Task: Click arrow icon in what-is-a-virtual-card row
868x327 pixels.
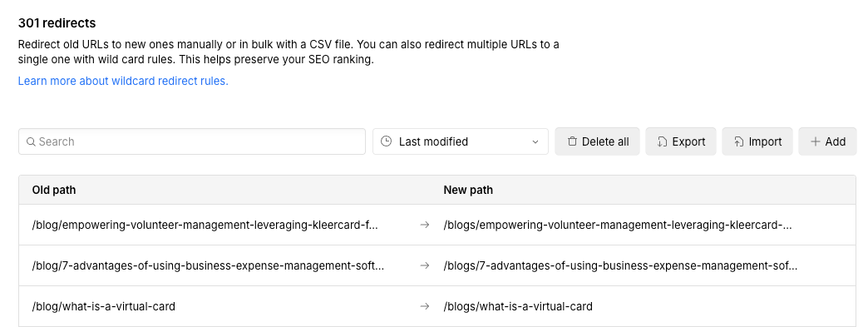Action: pos(425,306)
